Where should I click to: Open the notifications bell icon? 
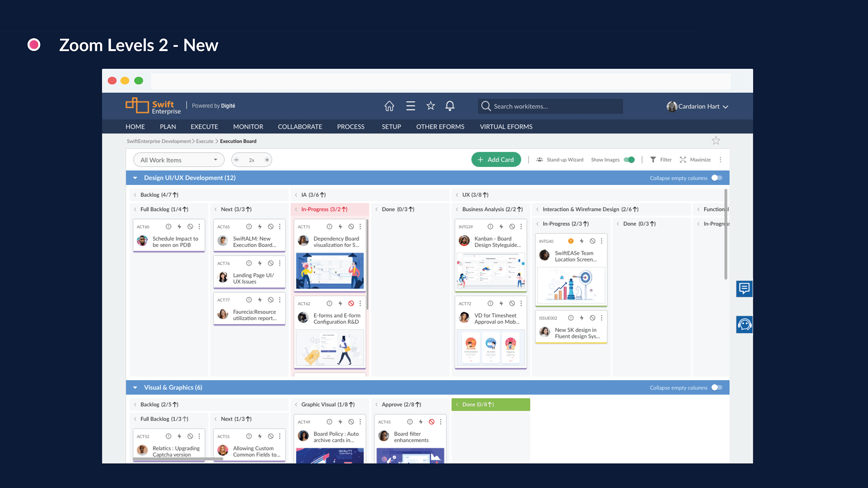[450, 106]
